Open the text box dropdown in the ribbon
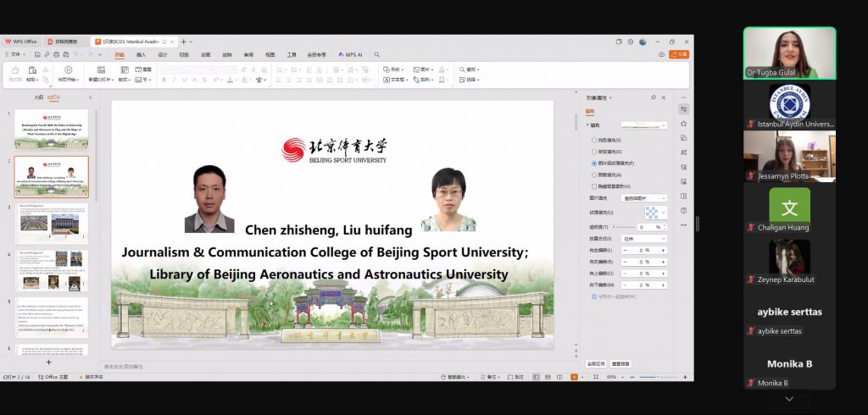The image size is (868, 415). pyautogui.click(x=396, y=80)
